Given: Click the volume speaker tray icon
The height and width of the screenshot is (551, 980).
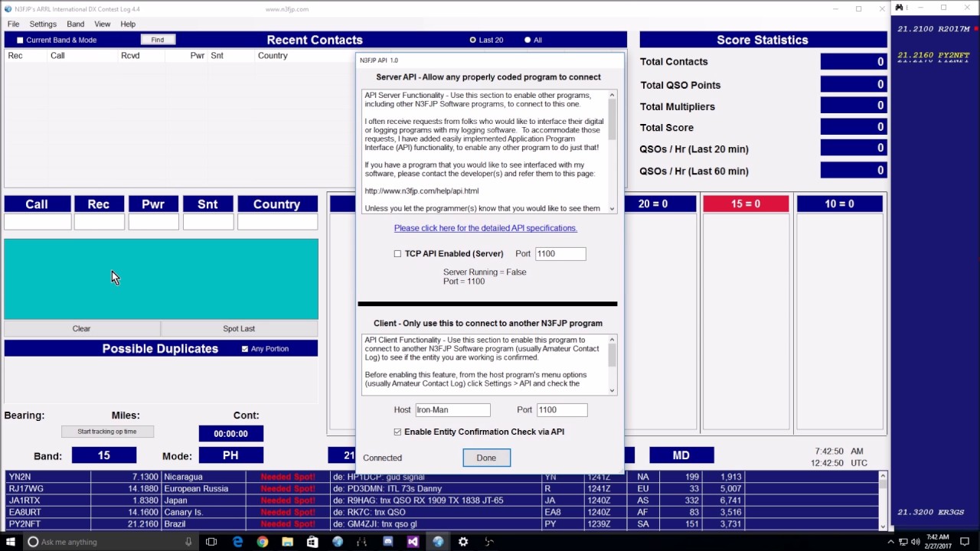Looking at the screenshot, I should click(x=916, y=542).
